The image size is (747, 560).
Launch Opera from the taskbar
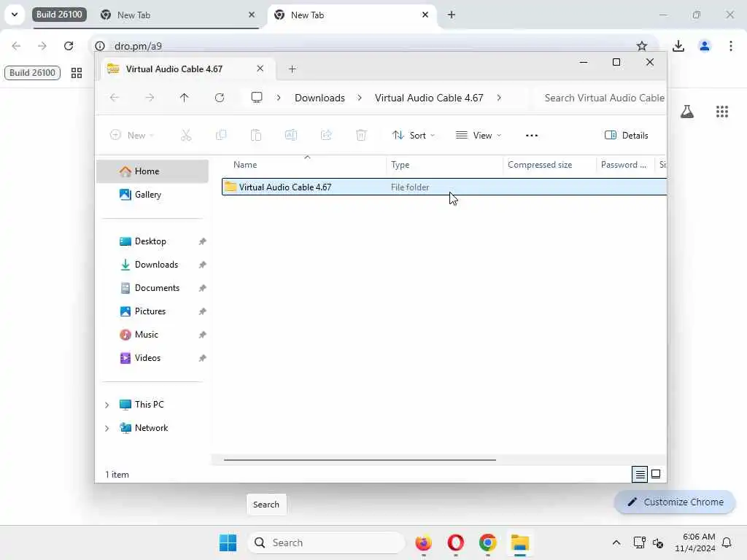(456, 542)
